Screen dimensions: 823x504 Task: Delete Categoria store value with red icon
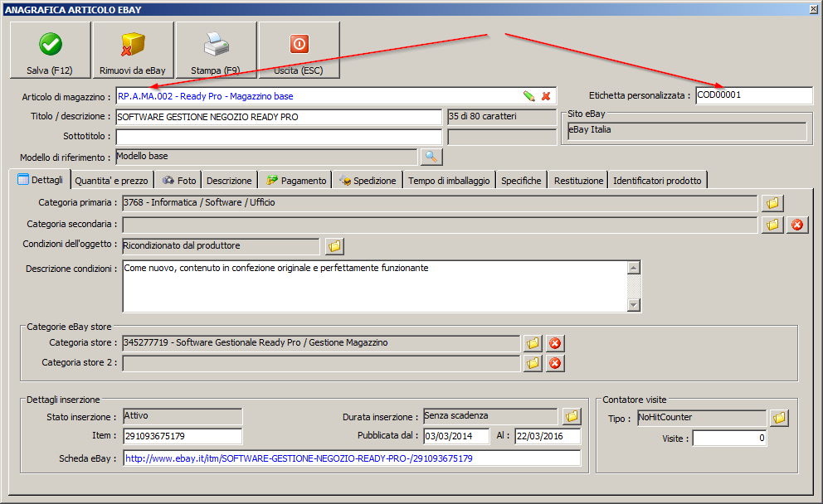coord(555,343)
